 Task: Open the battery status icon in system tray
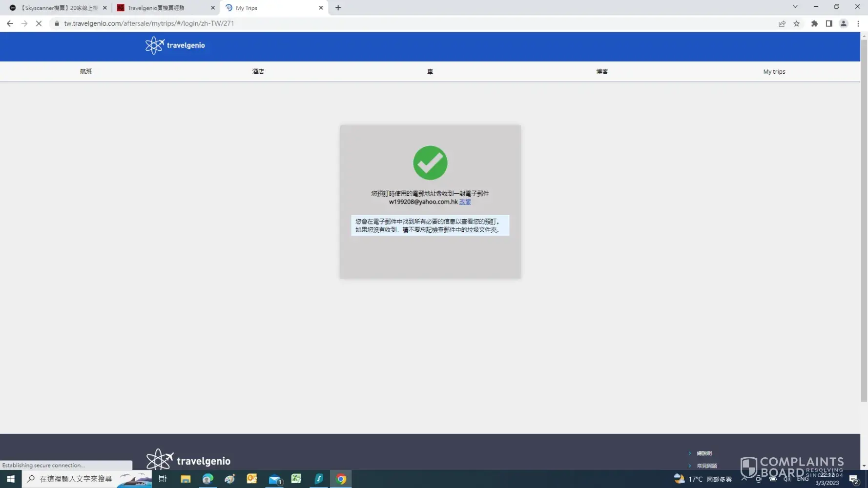pyautogui.click(x=773, y=479)
